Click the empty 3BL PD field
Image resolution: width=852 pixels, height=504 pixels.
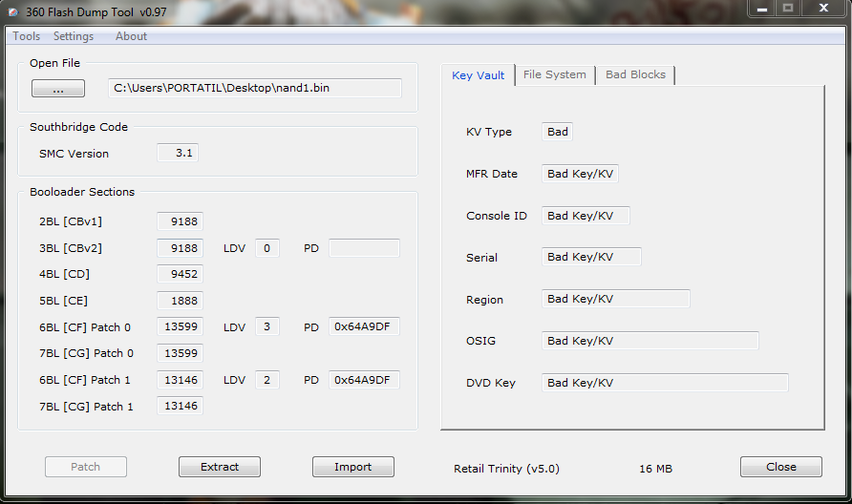(364, 248)
